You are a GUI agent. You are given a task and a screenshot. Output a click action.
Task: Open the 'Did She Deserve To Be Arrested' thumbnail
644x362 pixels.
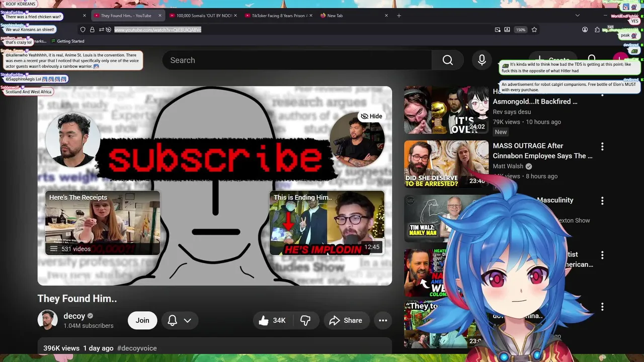tap(446, 164)
